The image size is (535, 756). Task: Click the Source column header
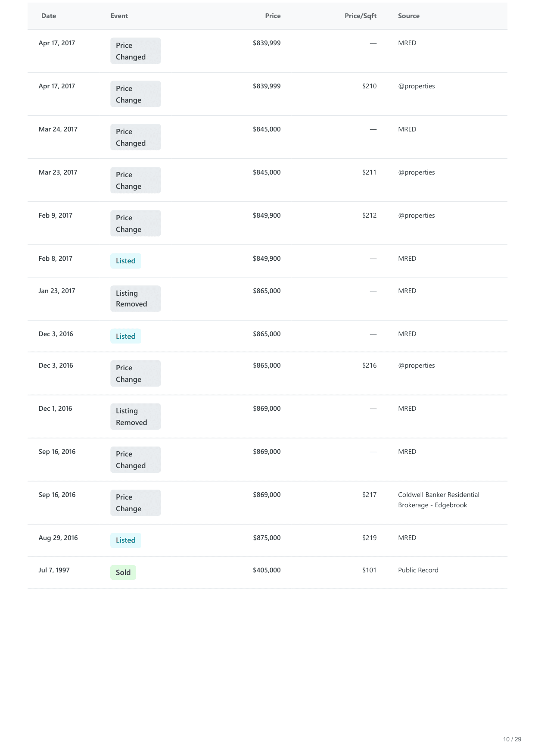pyautogui.click(x=408, y=16)
